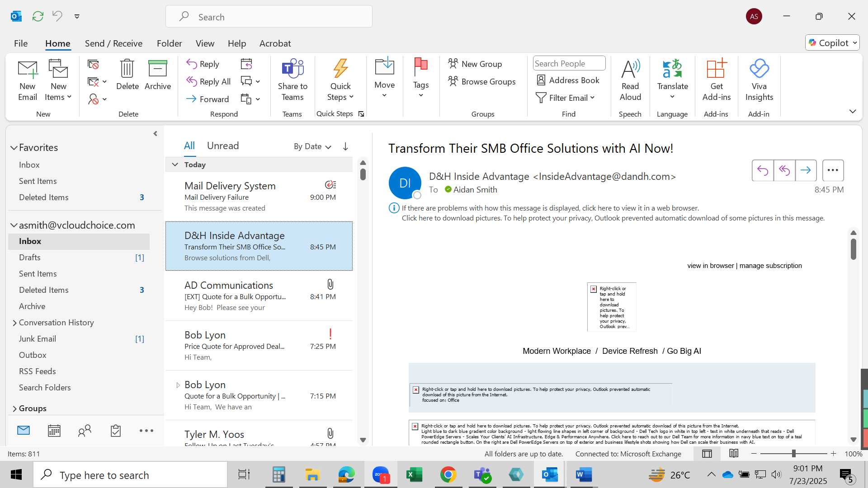
Task: Click Reply All in the ribbon
Action: [x=208, y=81]
